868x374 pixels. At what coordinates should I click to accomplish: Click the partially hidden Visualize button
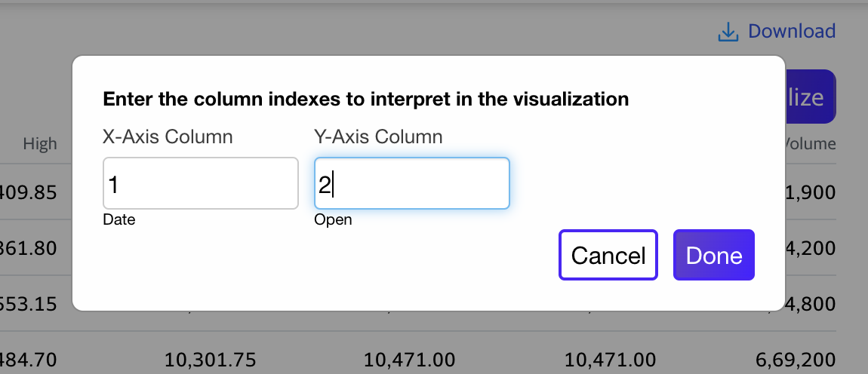[x=811, y=97]
